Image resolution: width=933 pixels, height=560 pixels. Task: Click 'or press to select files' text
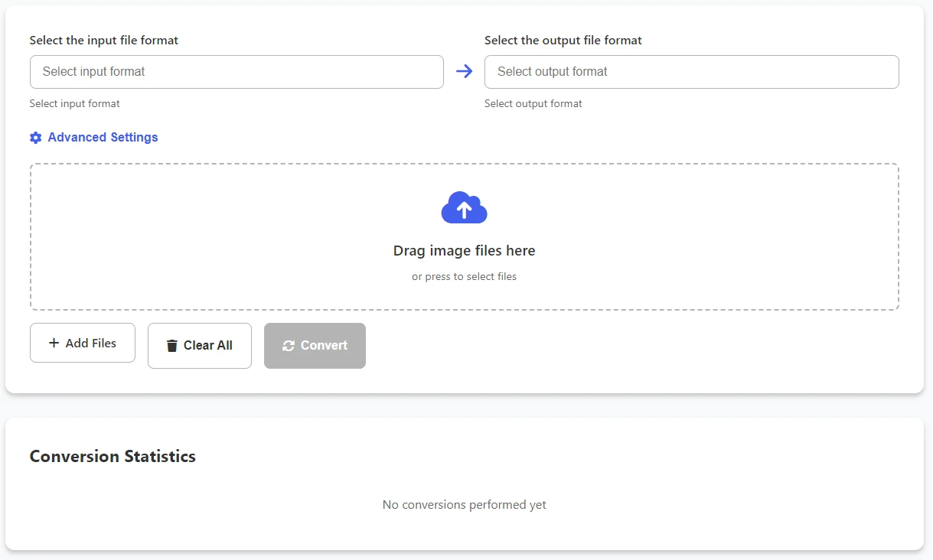464,276
